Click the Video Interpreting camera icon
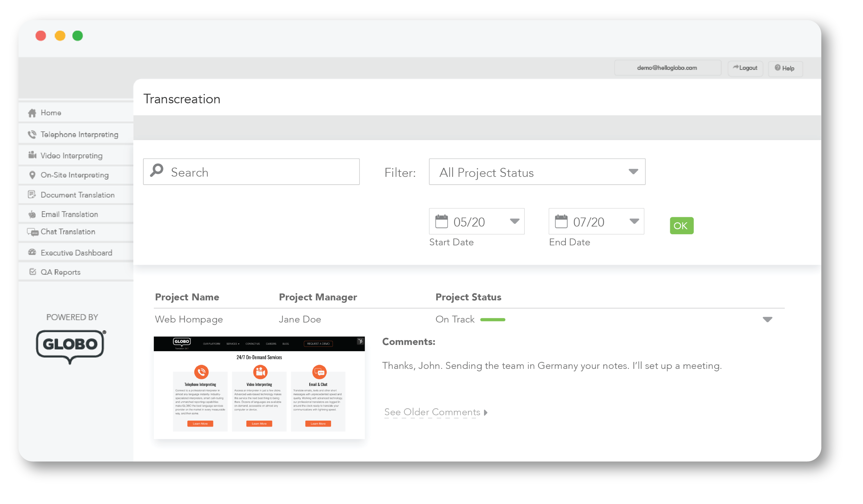This screenshot has height=504, width=863. [x=32, y=155]
